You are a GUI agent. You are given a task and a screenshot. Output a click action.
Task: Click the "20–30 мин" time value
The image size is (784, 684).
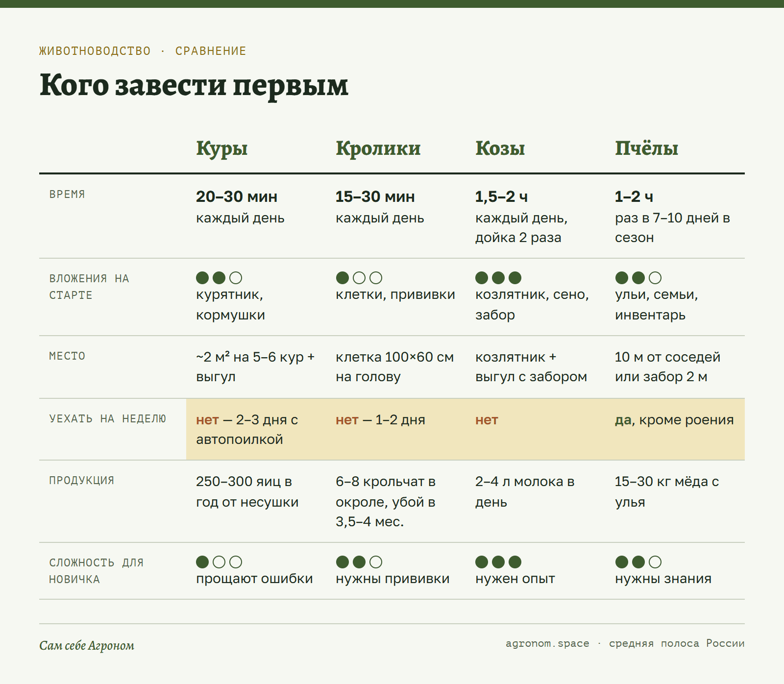click(x=237, y=197)
